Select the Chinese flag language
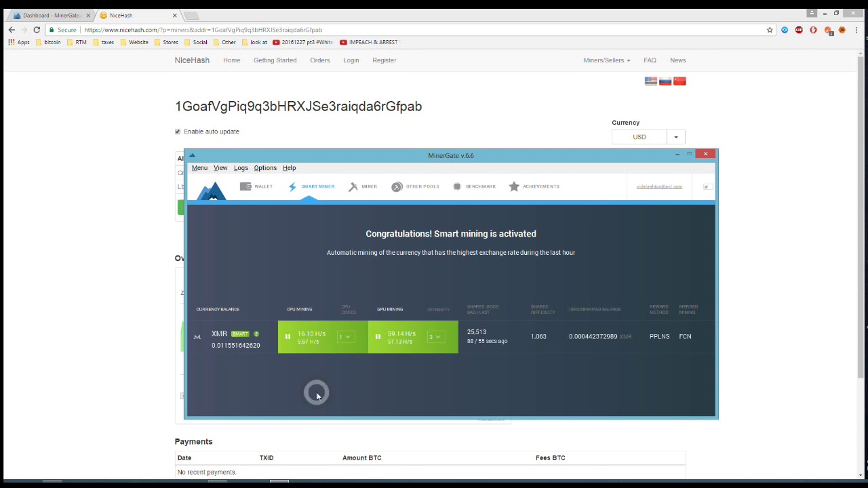868x488 pixels. [x=679, y=81]
